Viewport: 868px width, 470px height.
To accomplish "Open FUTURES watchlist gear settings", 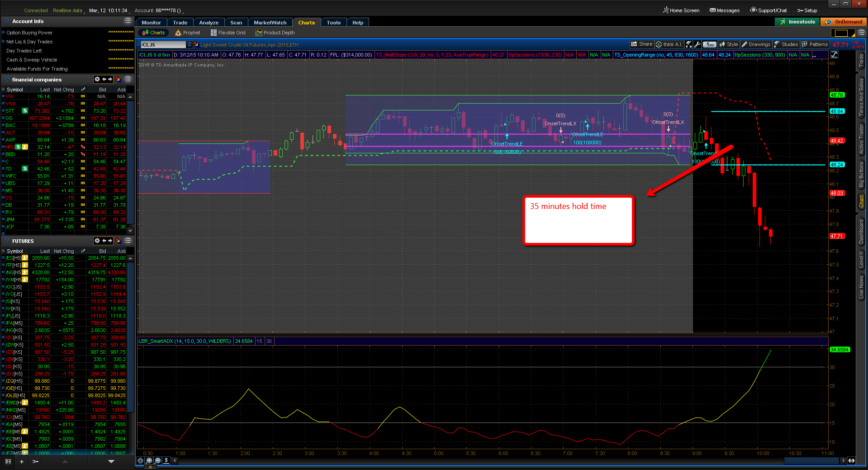I will [x=97, y=241].
